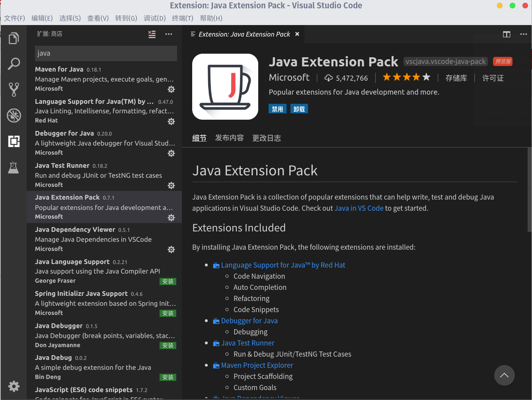Open the 帮助(H) menu
The image size is (532, 400).
click(211, 18)
